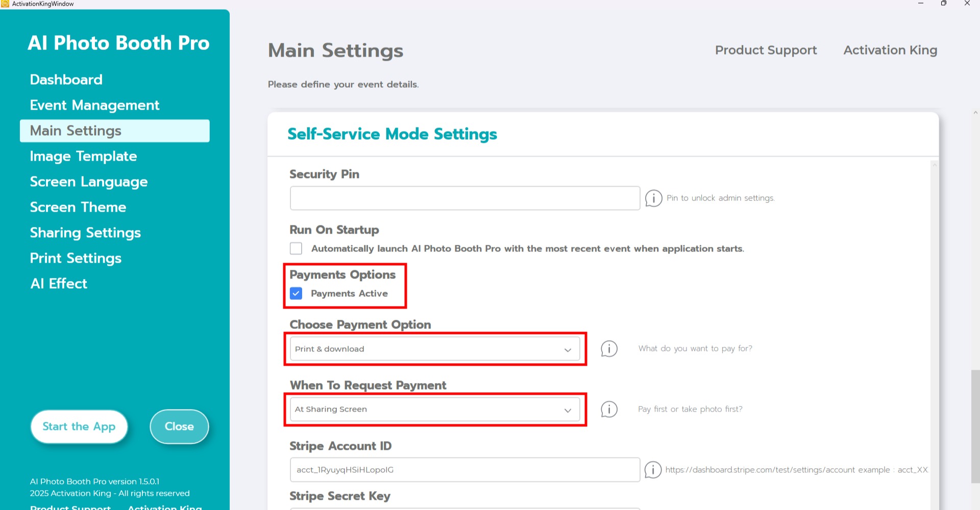Click info icon beside When To Request Payment
Screen dimensions: 980x510
(609, 409)
